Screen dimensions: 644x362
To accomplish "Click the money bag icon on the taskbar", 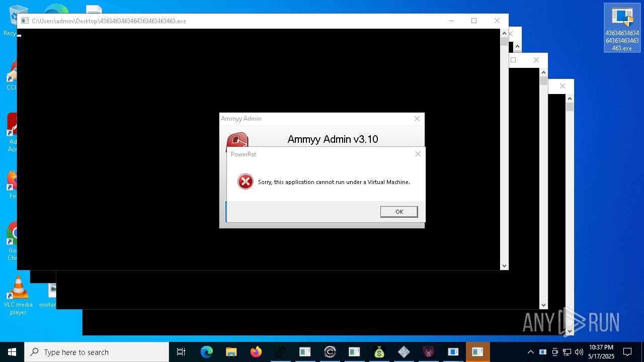I will 379,352.
